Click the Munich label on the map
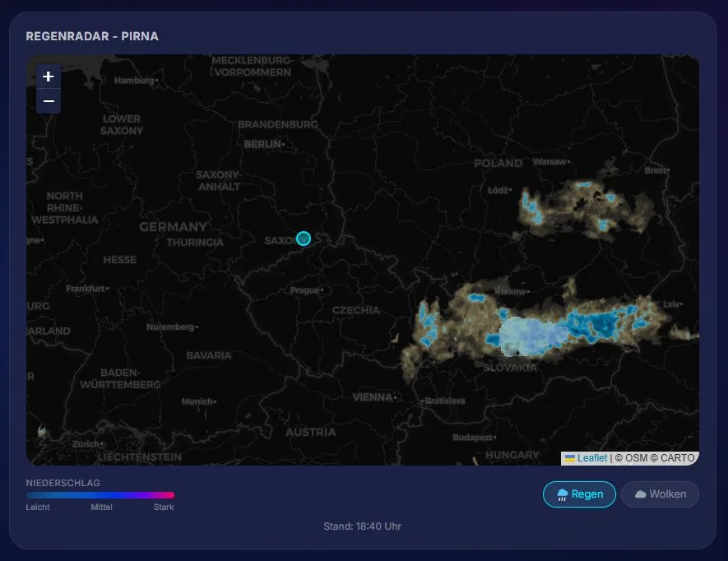 tap(197, 401)
